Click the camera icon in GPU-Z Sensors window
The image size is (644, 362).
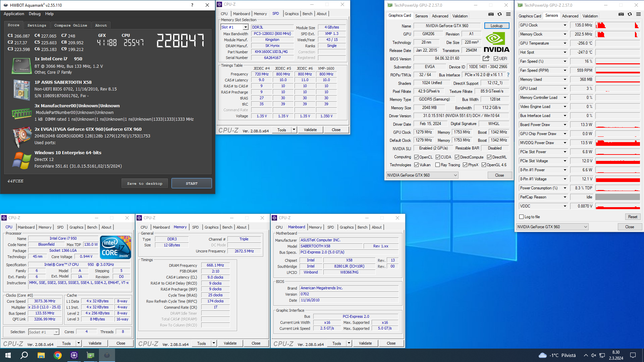pyautogui.click(x=621, y=14)
